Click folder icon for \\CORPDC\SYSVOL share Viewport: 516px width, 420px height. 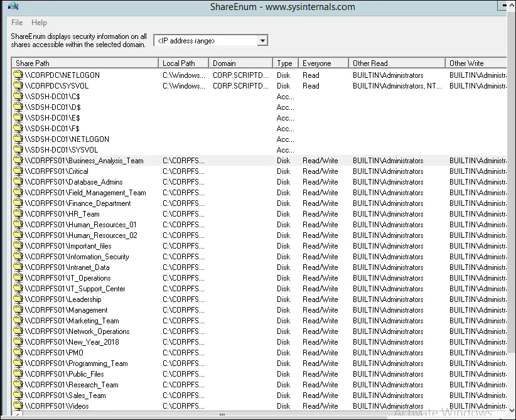click(18, 85)
